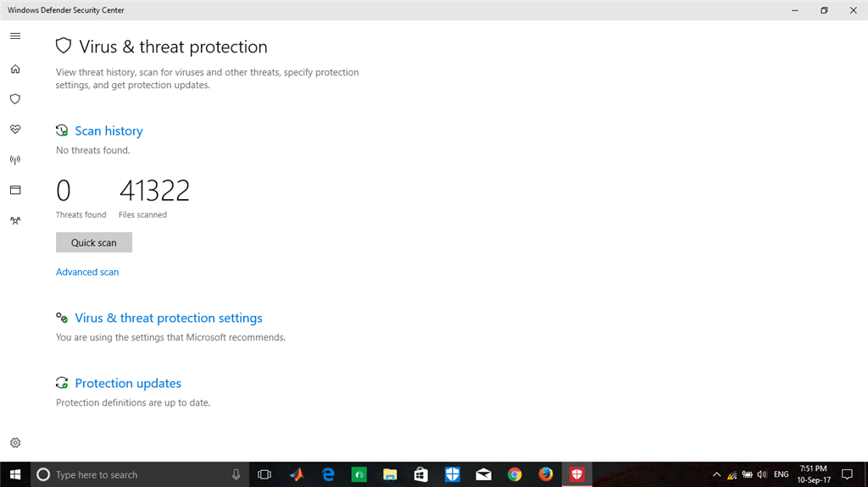The image size is (868, 487).
Task: Focus the Type here to search box
Action: 141,474
